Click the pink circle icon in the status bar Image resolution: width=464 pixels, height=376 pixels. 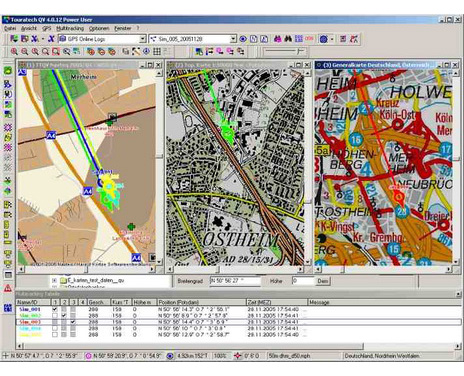tap(88, 356)
